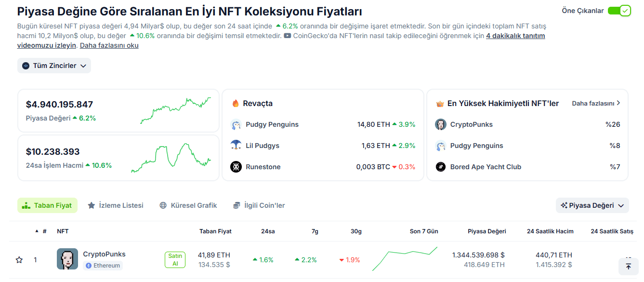This screenshot has height=282, width=644.
Task: Toggle the Öne Çıkanlar switch
Action: pyautogui.click(x=619, y=11)
